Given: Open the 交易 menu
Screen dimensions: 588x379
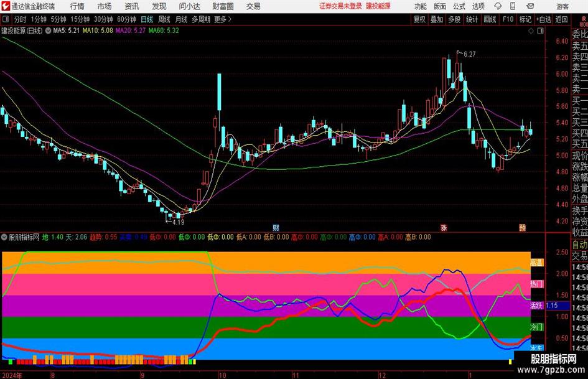Looking at the screenshot, I should 253,6.
